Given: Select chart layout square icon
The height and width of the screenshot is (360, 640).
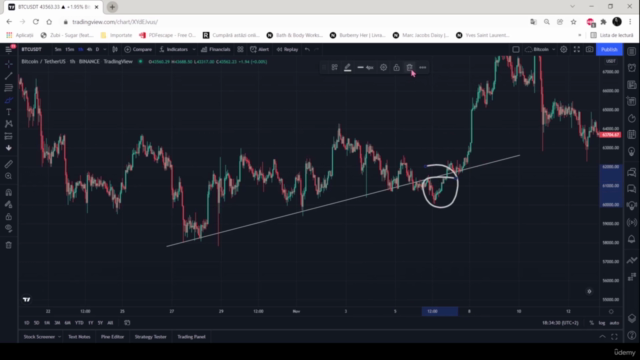Looking at the screenshot, I should click(x=516, y=49).
